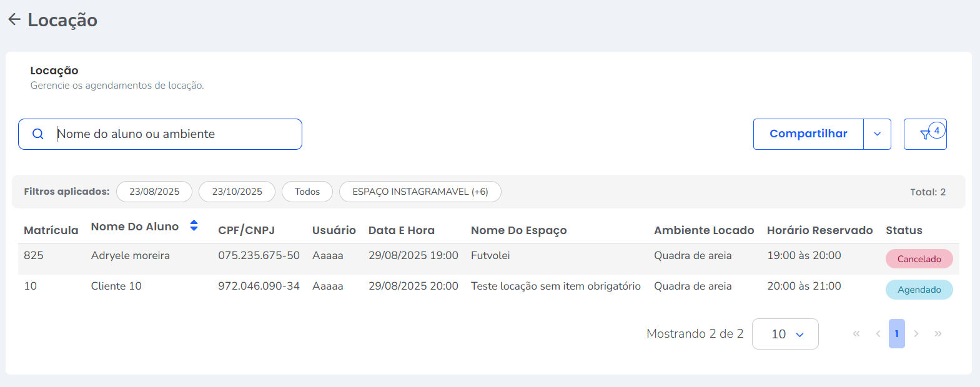980x387 pixels.
Task: Jump to the last page arrow
Action: (938, 334)
